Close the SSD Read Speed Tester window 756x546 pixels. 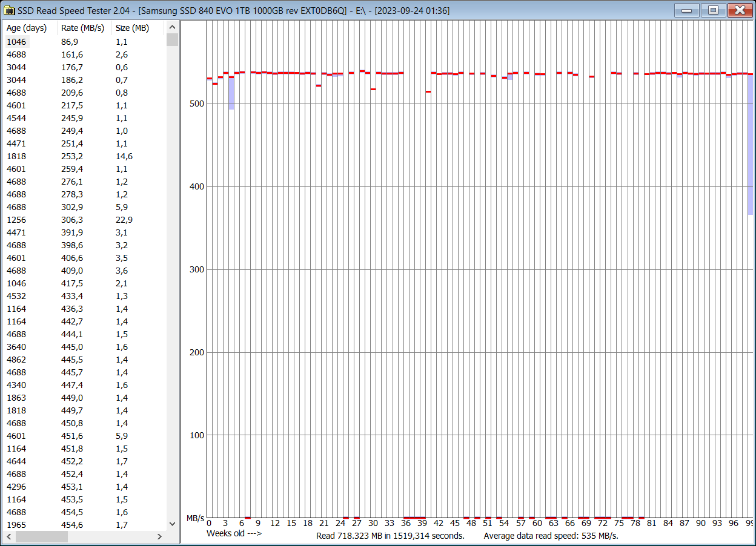[x=740, y=10]
